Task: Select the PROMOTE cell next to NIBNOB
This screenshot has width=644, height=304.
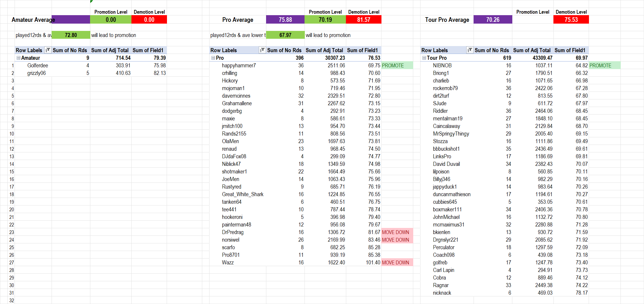Action: click(x=600, y=66)
